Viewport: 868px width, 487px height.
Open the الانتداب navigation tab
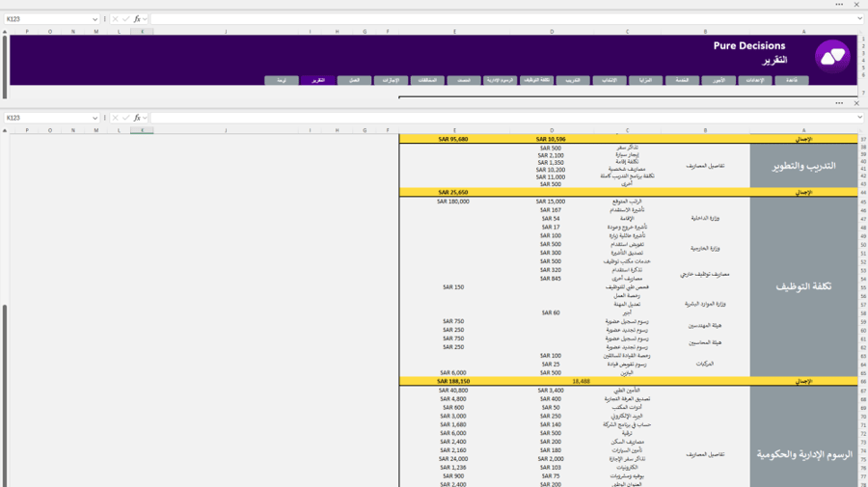pos(609,80)
